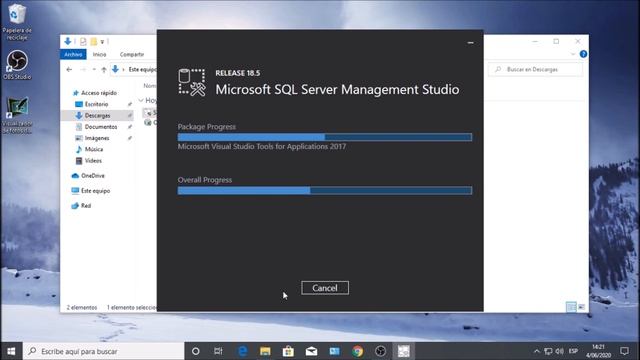
Task: Select OneDrive in the navigation pane
Action: [x=88, y=176]
